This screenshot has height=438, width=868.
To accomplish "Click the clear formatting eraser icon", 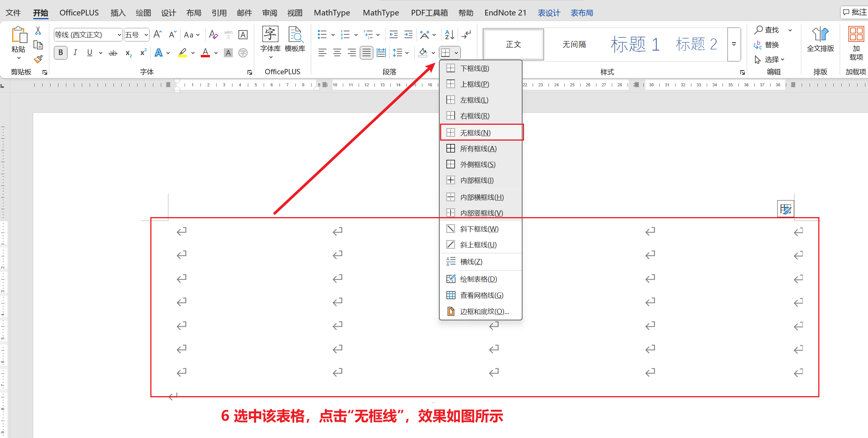I will click(x=213, y=35).
